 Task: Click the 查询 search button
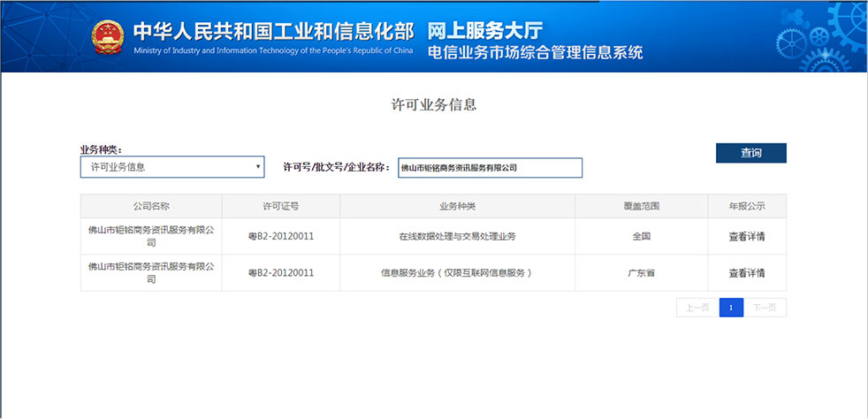coord(750,153)
